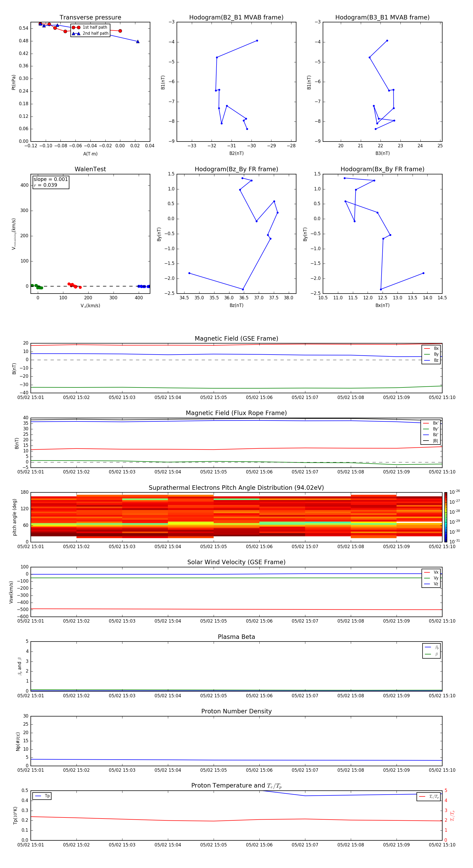
Task: Click the "Tp(10^6K)" y-axis label
Action: [x=15, y=815]
